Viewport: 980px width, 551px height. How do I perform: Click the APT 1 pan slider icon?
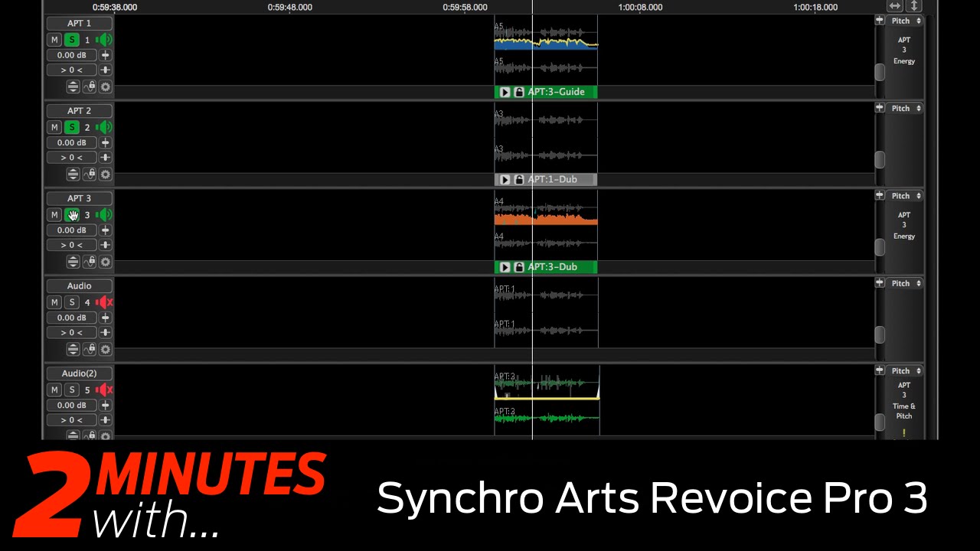pyautogui.click(x=106, y=70)
